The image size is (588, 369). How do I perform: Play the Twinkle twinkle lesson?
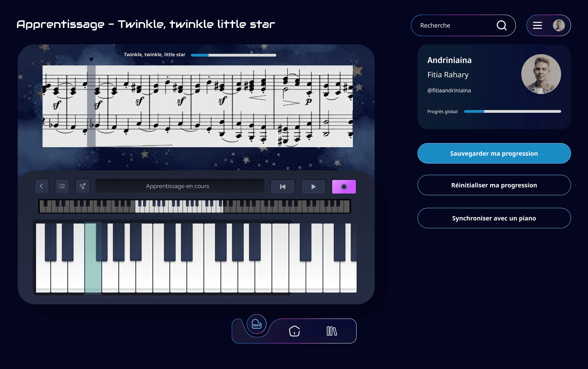point(313,187)
